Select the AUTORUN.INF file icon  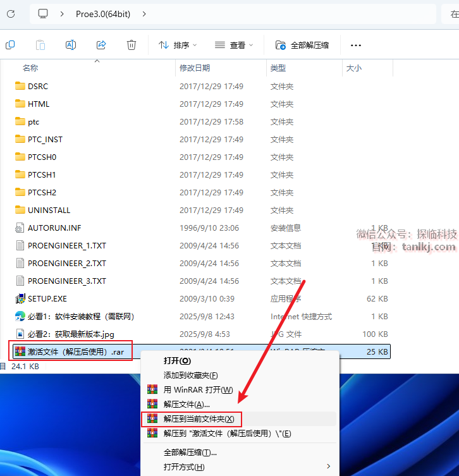tap(20, 228)
